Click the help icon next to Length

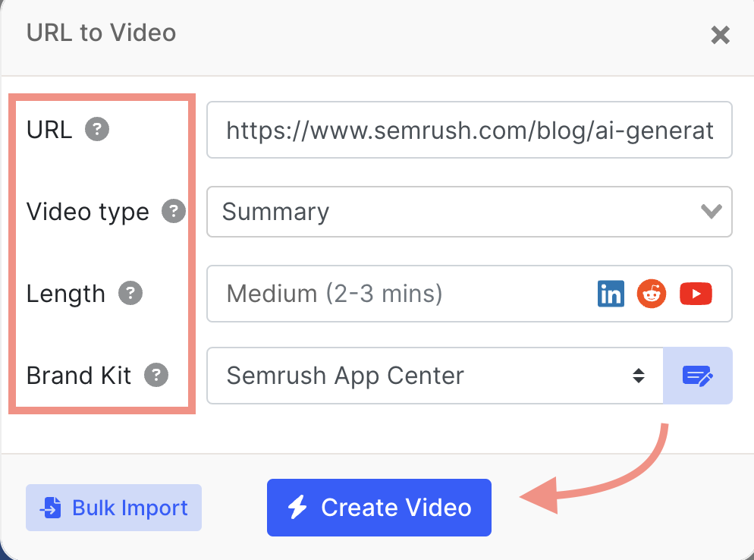(130, 294)
